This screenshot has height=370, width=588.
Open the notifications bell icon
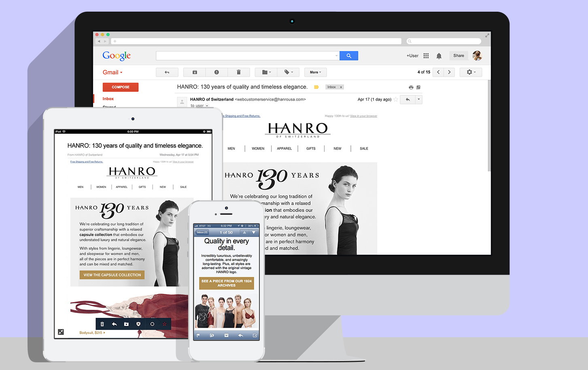[439, 56]
